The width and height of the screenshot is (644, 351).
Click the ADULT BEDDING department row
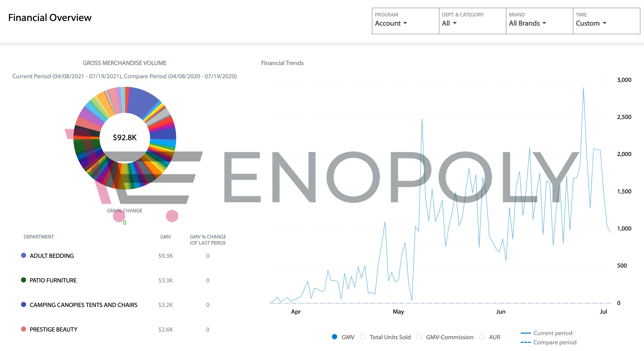(x=123, y=256)
